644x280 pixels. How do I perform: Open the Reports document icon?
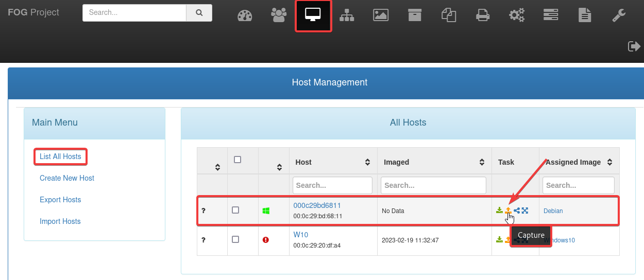584,15
